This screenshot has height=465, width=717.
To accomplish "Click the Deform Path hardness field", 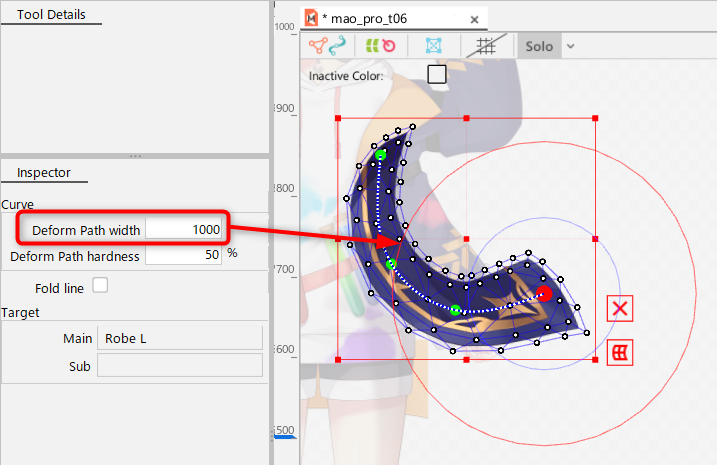I will (x=184, y=255).
